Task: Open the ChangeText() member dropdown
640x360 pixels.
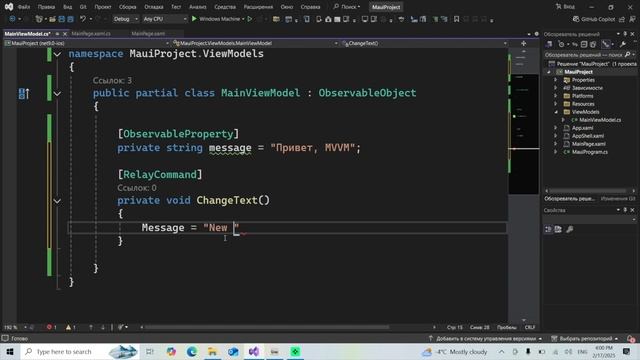Action: tap(424, 43)
